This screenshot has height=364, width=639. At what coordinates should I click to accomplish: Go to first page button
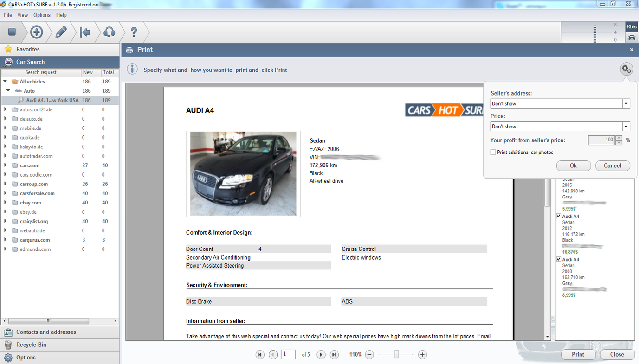click(x=260, y=355)
